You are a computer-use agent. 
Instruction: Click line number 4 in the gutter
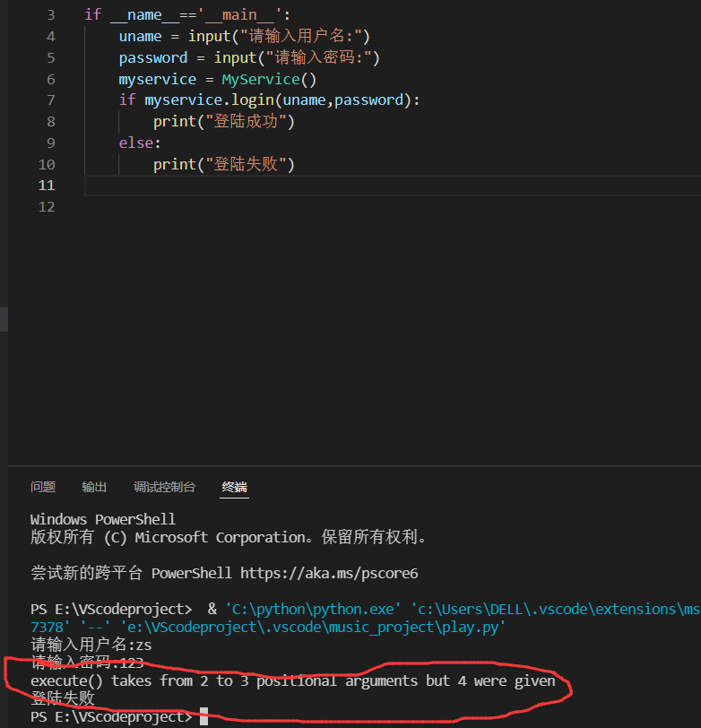pyautogui.click(x=50, y=36)
